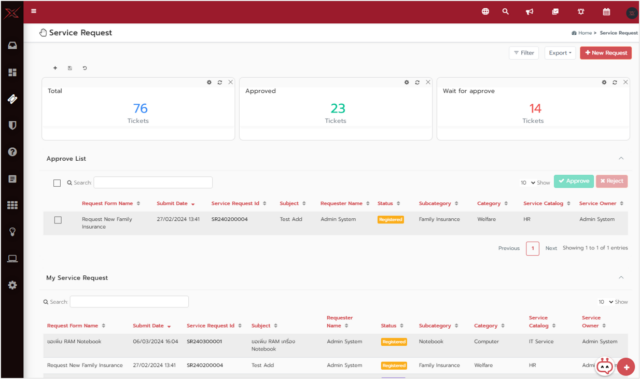Select page 1 in pagination
This screenshot has height=379, width=640.
(x=533, y=248)
